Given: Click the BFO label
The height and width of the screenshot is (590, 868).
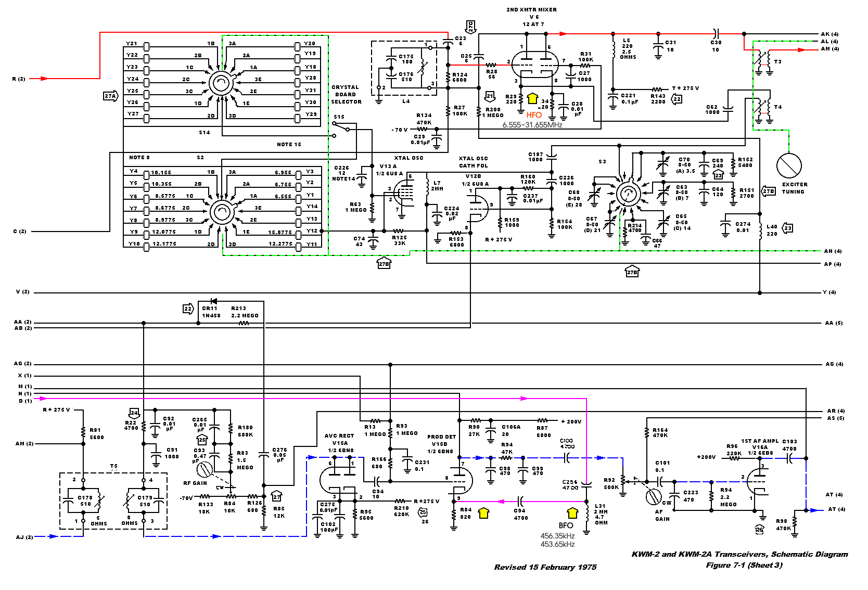Looking at the screenshot, I should 566,525.
